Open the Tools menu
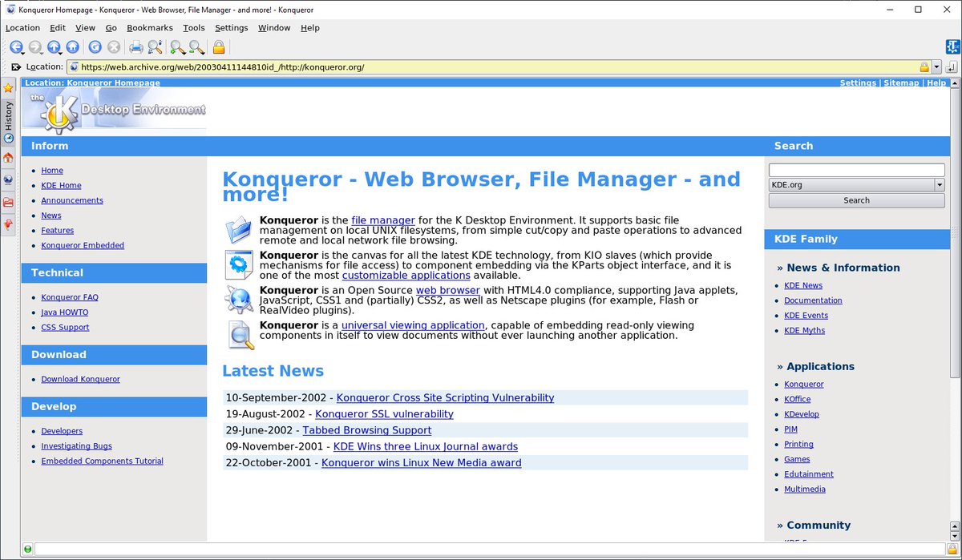 coord(194,27)
